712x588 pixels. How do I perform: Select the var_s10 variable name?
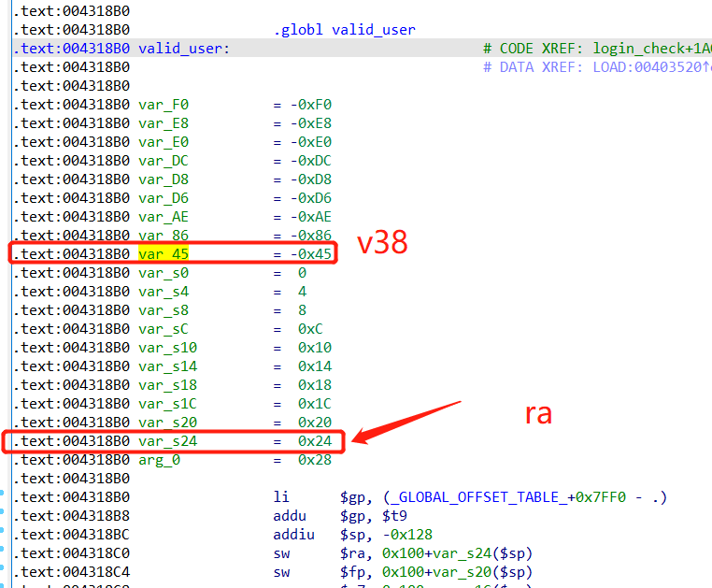(x=167, y=348)
